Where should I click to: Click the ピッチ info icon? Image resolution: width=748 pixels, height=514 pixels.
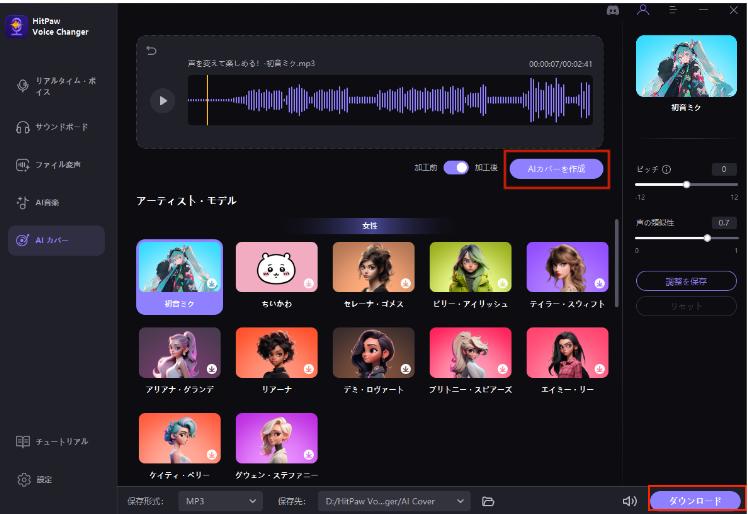[x=666, y=169]
